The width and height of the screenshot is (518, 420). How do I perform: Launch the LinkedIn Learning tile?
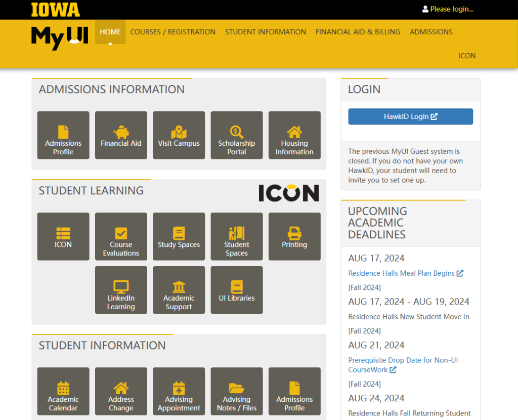tap(121, 290)
